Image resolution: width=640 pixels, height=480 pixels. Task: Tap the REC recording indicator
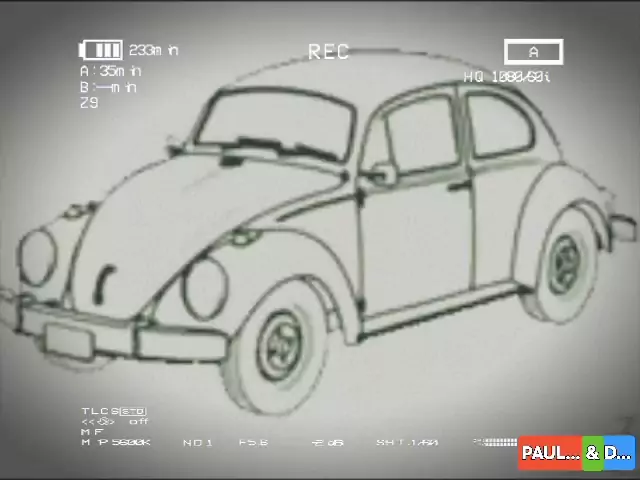(328, 52)
